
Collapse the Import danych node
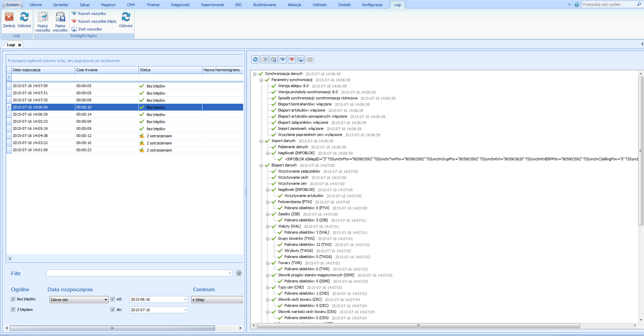click(261, 141)
